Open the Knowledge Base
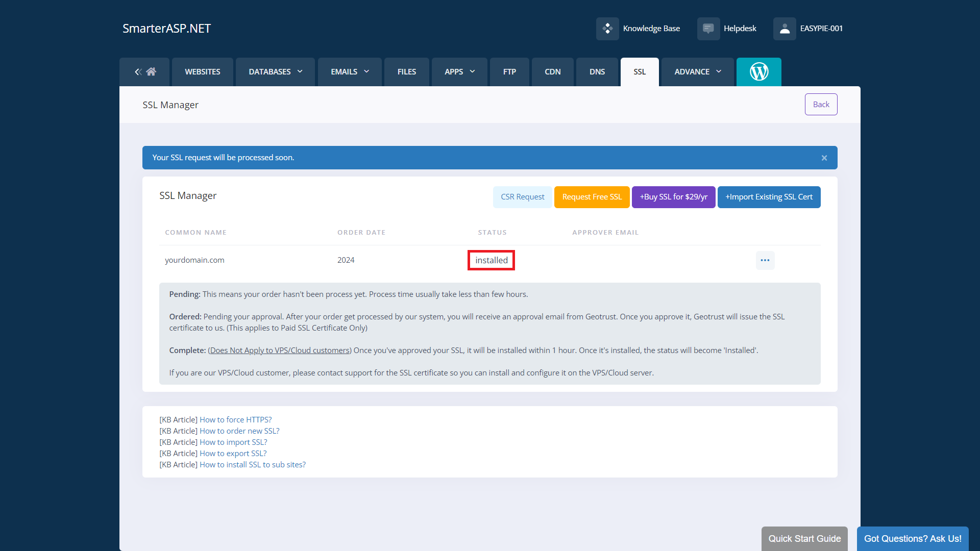This screenshot has width=980, height=551. click(x=638, y=28)
